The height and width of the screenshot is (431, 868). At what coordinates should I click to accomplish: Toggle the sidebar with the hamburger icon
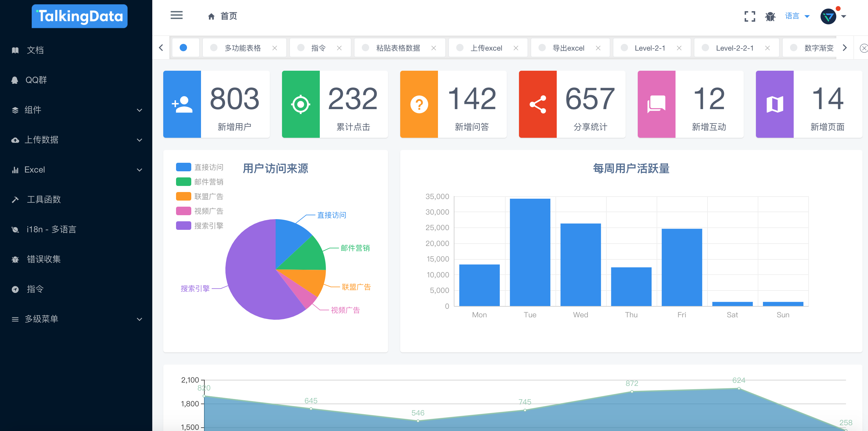pyautogui.click(x=177, y=16)
